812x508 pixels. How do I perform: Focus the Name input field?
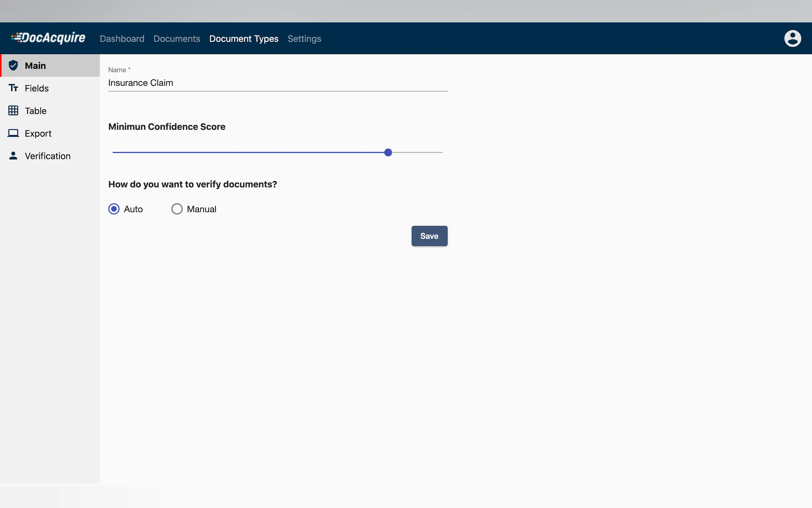coord(277,83)
